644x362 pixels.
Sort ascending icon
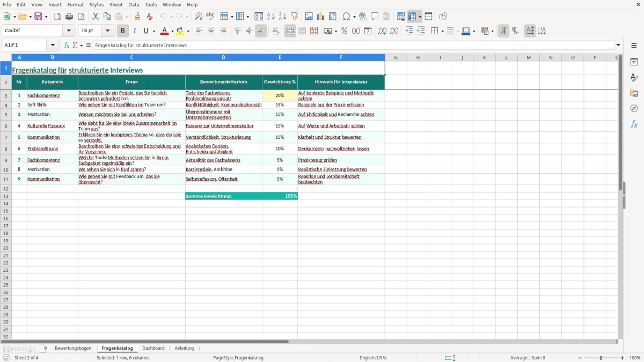tap(271, 17)
